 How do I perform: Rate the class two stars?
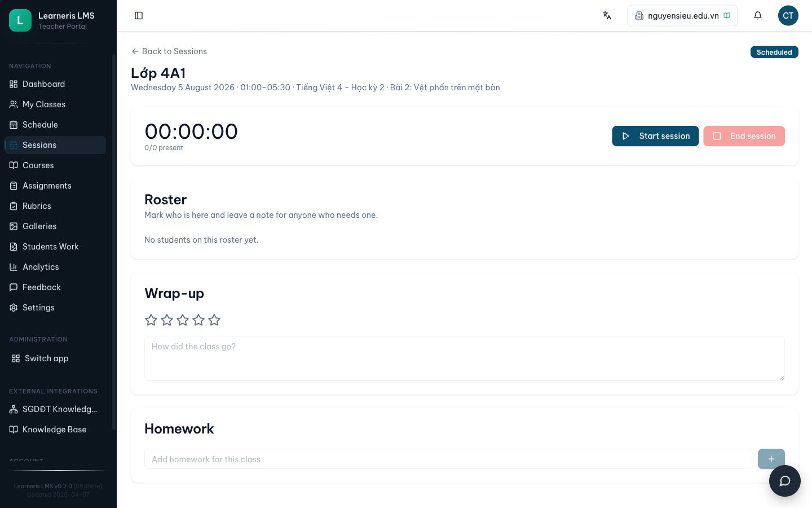pyautogui.click(x=167, y=320)
